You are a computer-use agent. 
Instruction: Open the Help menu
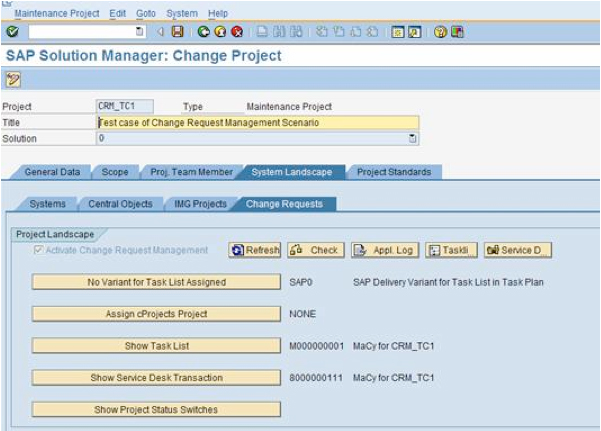pos(218,13)
